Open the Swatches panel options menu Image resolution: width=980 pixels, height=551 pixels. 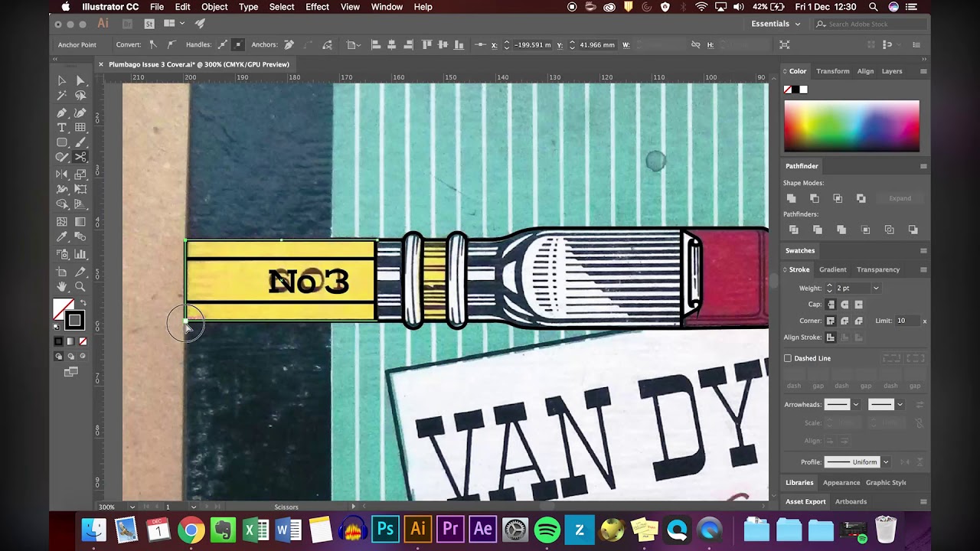923,250
